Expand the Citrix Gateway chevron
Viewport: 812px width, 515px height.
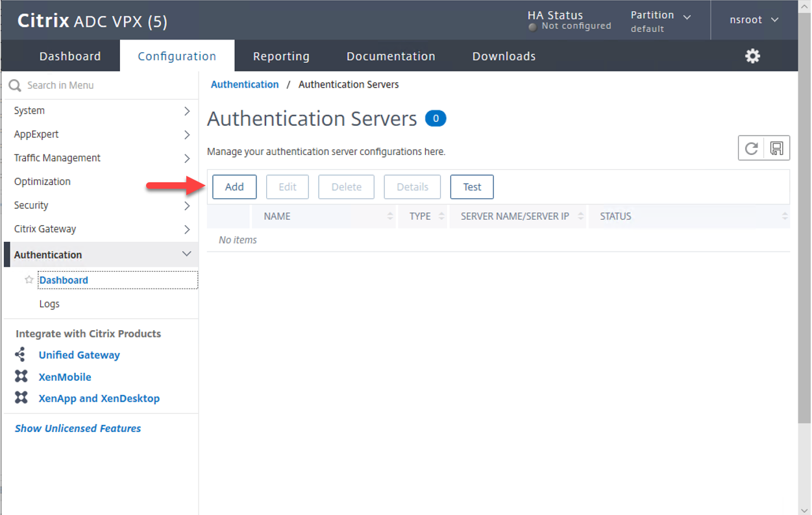coord(187,230)
